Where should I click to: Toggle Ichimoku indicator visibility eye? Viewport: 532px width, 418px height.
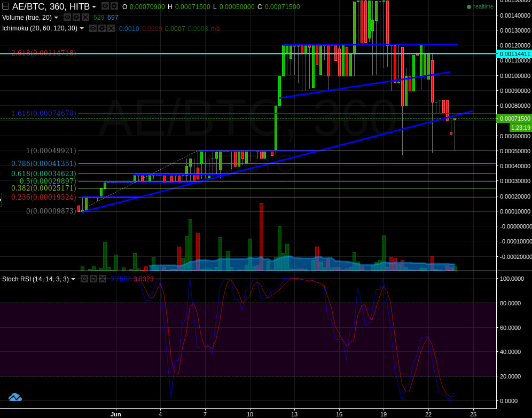tap(92, 28)
